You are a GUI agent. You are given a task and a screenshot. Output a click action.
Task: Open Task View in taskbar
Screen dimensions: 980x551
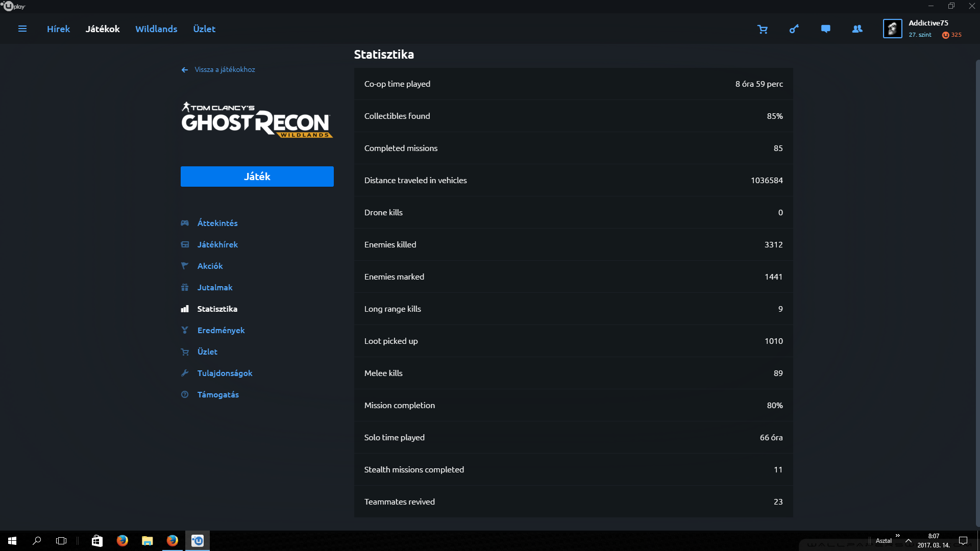coord(61,541)
